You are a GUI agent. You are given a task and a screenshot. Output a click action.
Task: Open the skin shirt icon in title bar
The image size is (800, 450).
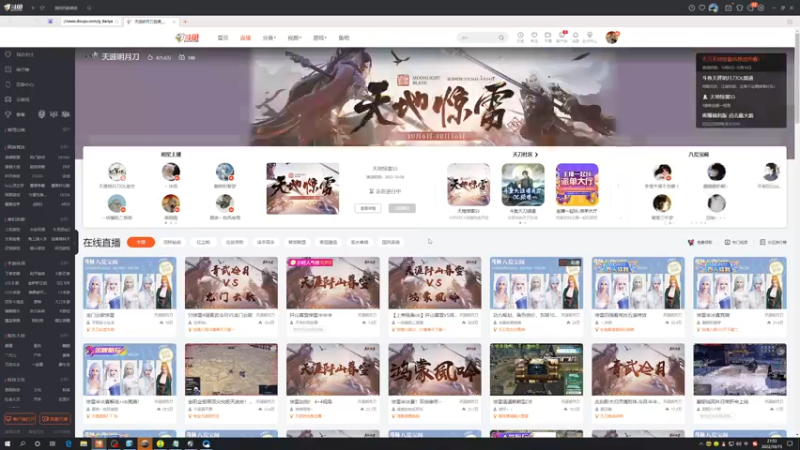[x=739, y=8]
